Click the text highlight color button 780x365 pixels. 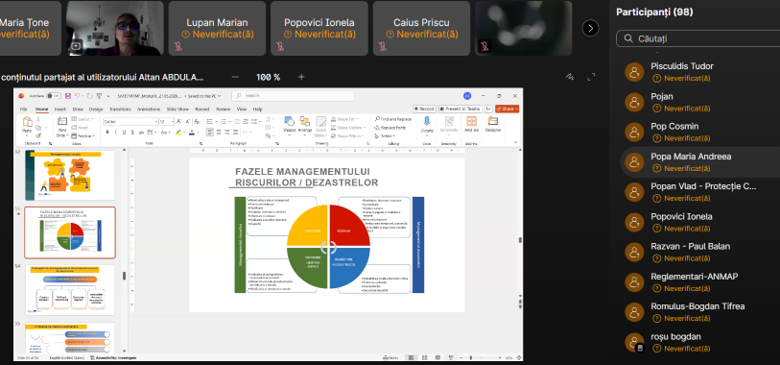(x=178, y=132)
